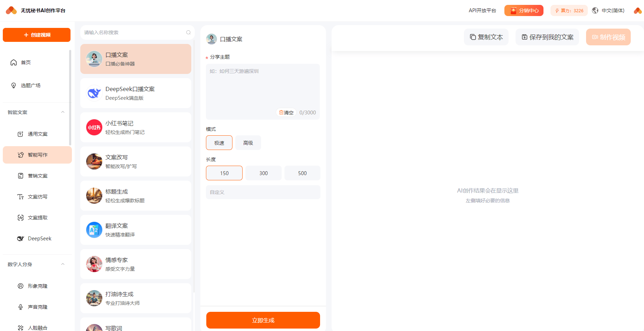The width and height of the screenshot is (644, 331).
Task: Collapse the 智能文案 section
Action: 63,112
